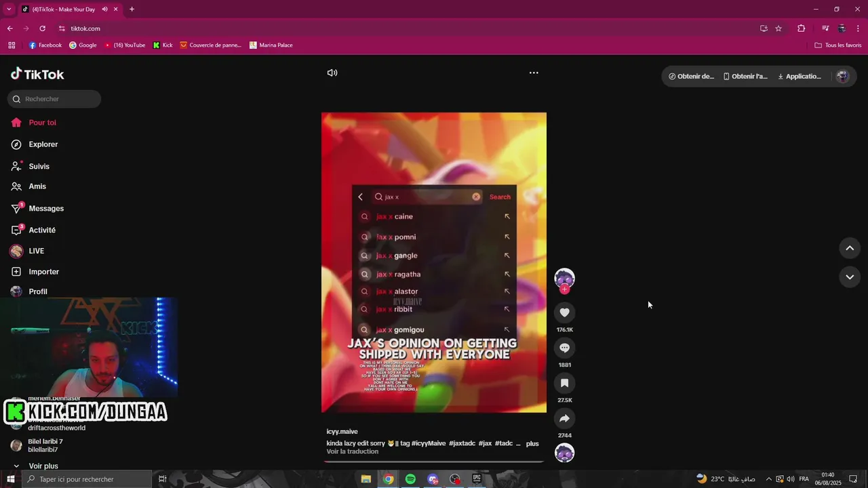Share the video using arrow icon
The height and width of the screenshot is (488, 868).
click(x=564, y=418)
